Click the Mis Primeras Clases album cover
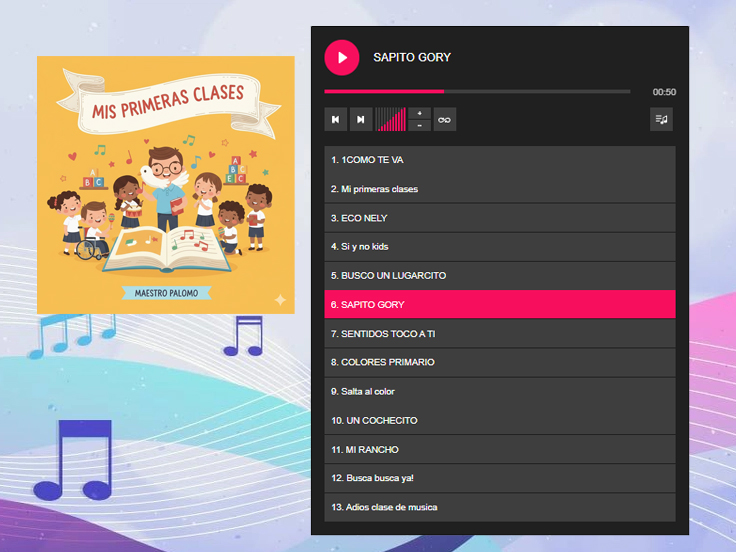Viewport: 736px width, 552px height. [x=167, y=184]
